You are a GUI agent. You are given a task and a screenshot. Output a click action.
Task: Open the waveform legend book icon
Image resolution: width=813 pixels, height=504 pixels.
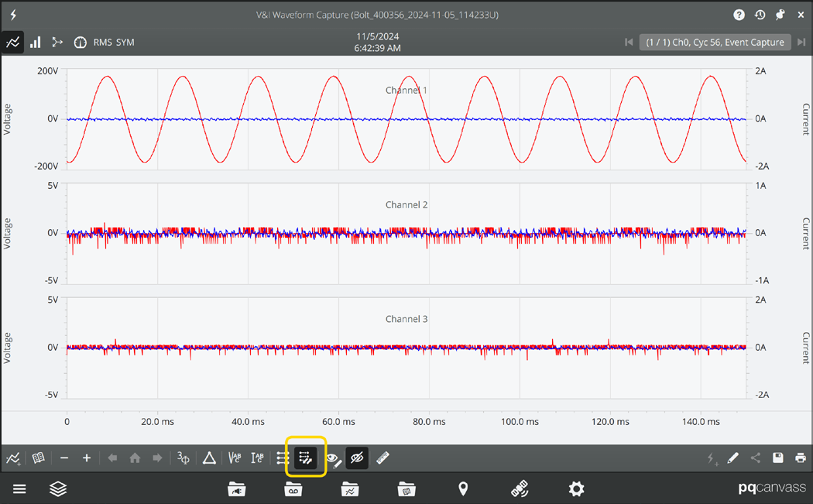click(38, 458)
